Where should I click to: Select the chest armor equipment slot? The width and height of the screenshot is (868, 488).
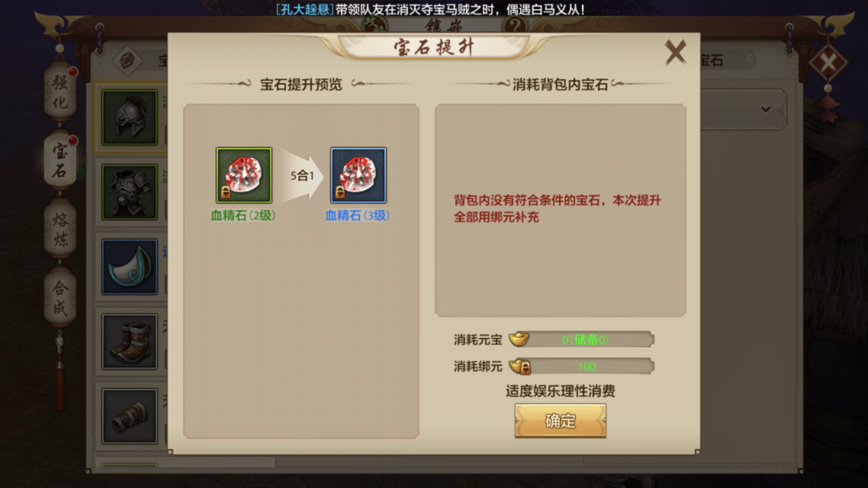130,192
